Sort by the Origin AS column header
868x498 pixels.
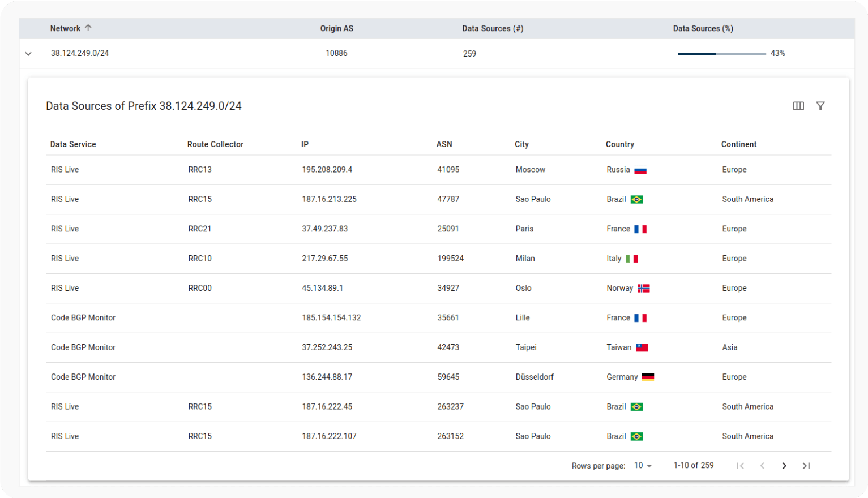[336, 28]
